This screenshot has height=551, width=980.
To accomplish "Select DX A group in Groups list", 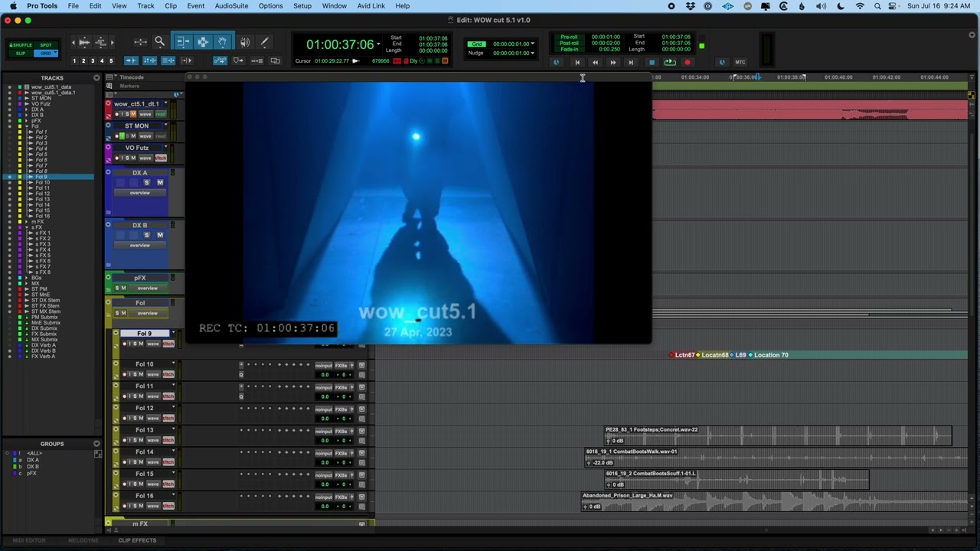I will pyautogui.click(x=34, y=460).
